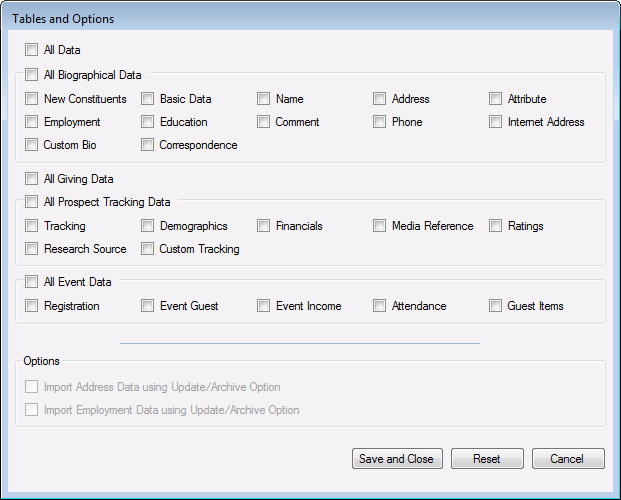Viewport: 621px width, 500px height.
Task: Enable the All Event Data checkbox
Action: click(31, 282)
